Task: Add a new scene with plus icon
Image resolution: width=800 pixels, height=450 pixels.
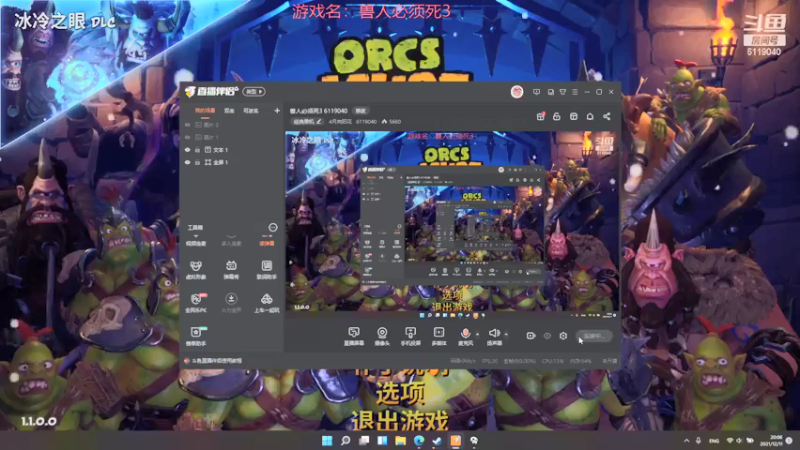Action: [277, 111]
